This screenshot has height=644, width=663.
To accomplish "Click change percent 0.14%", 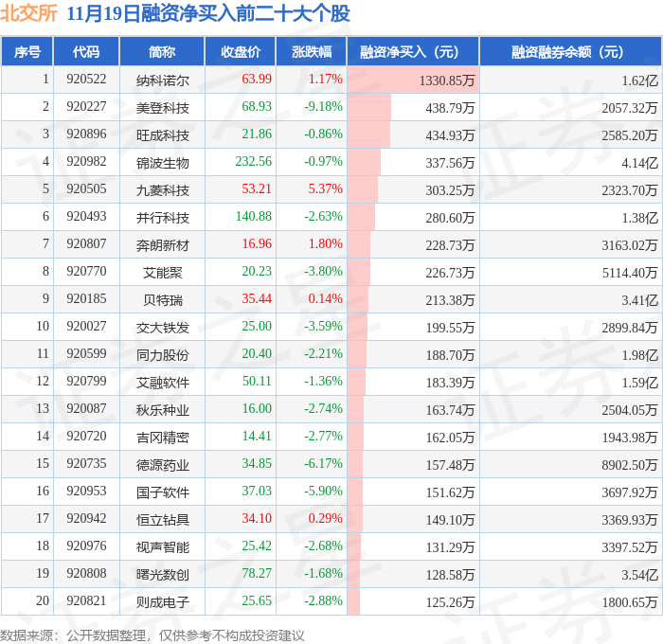I will click(x=325, y=299).
